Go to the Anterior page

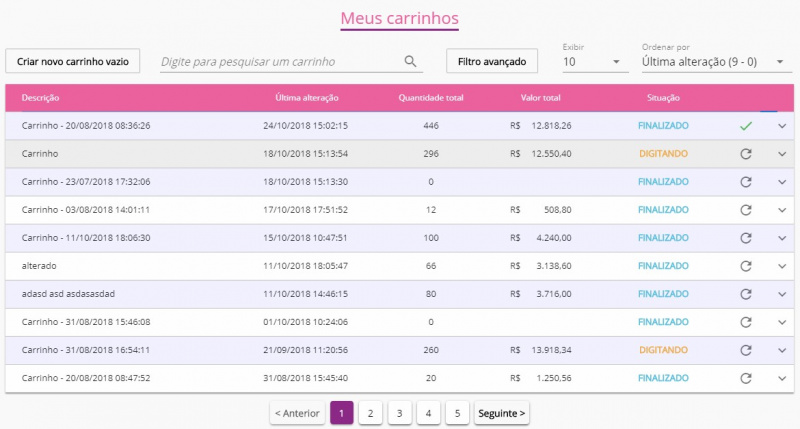[x=297, y=413]
